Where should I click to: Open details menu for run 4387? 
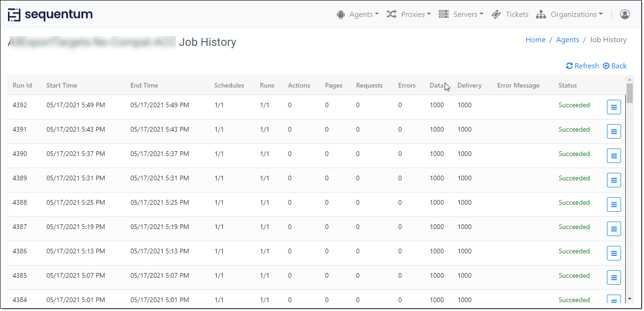coord(614,229)
